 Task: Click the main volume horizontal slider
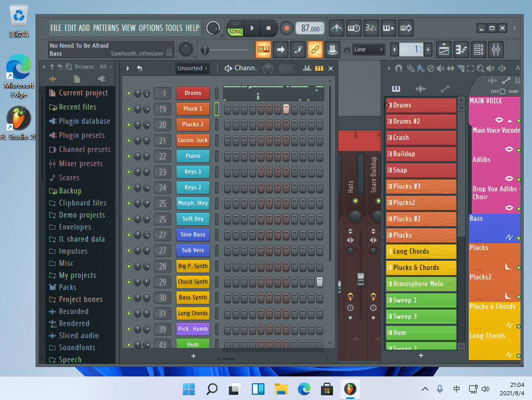(x=225, y=50)
